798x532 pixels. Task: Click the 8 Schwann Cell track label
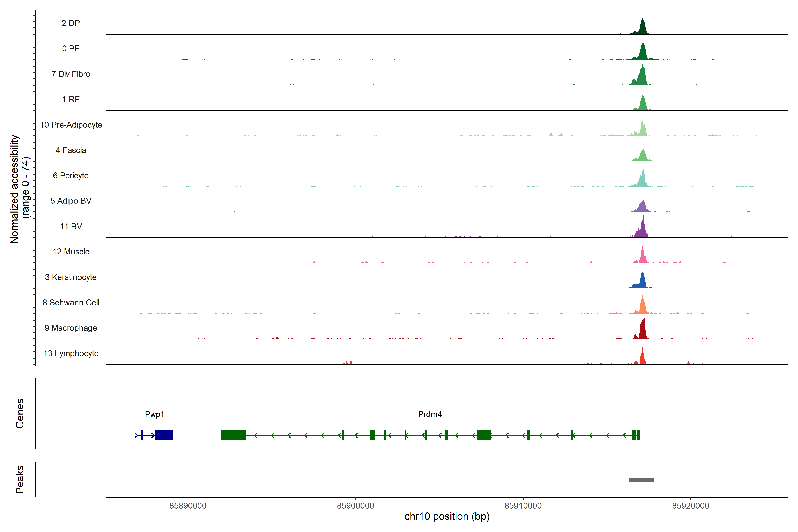(x=71, y=303)
